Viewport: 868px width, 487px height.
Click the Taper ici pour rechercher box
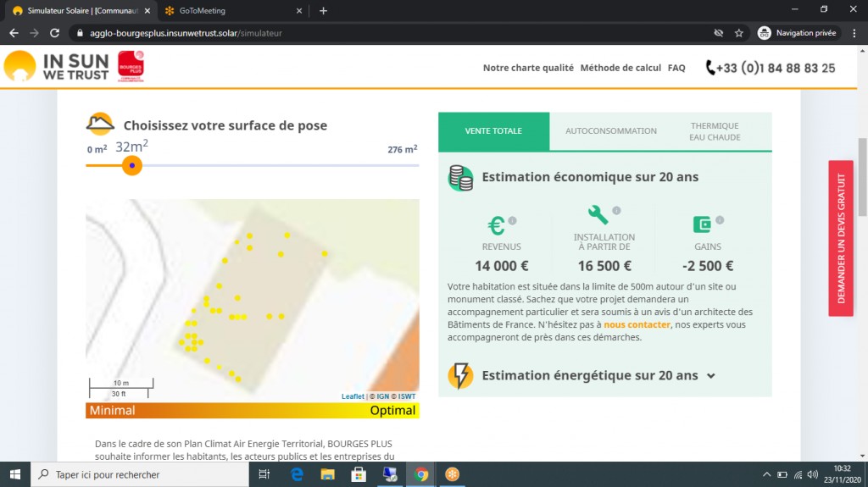click(x=140, y=474)
